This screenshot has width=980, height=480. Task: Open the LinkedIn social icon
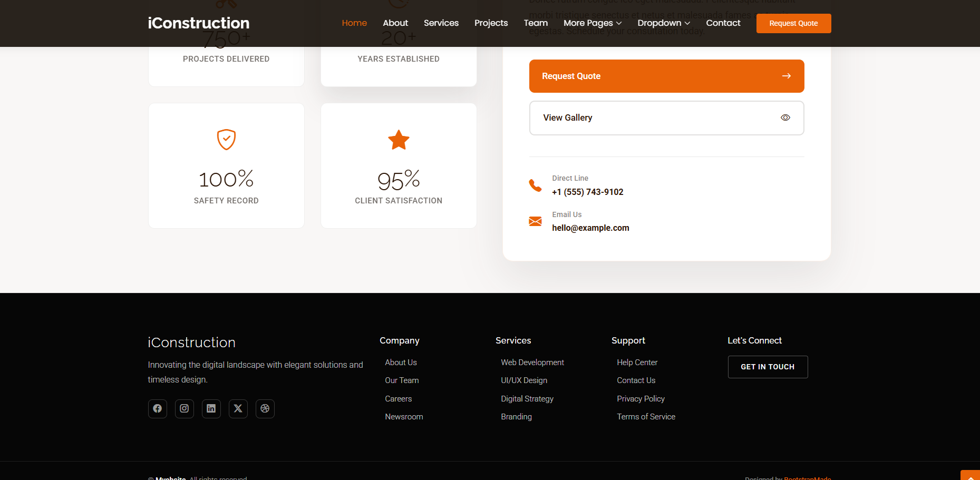[x=211, y=408]
